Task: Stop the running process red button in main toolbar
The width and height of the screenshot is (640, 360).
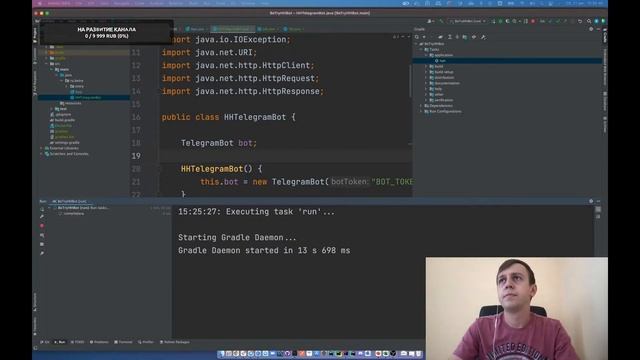Action: click(x=533, y=21)
